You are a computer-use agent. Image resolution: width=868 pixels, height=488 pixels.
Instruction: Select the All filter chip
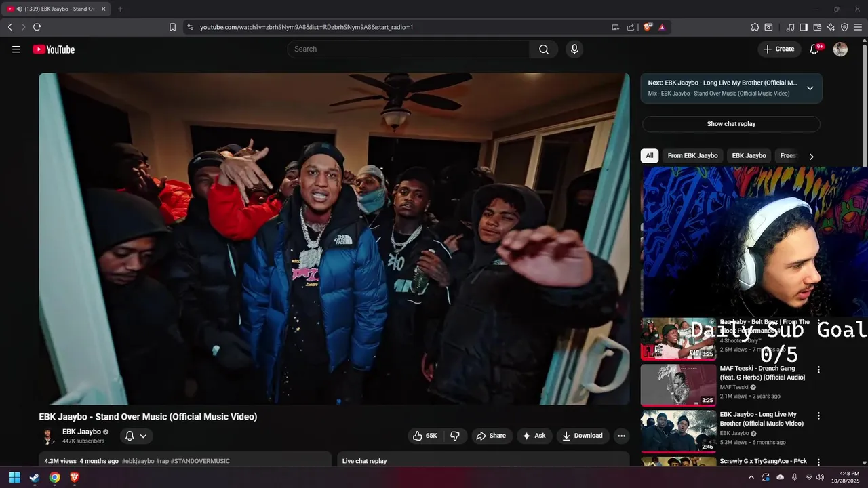pyautogui.click(x=649, y=156)
